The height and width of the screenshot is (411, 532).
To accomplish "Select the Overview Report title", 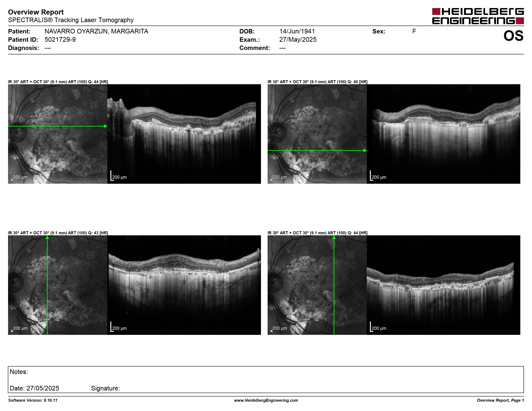I will pyautogui.click(x=36, y=12).
